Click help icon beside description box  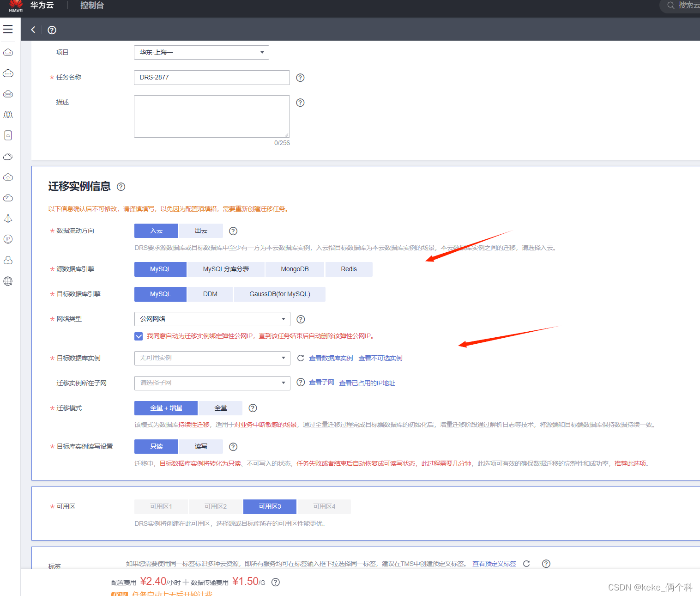click(300, 103)
